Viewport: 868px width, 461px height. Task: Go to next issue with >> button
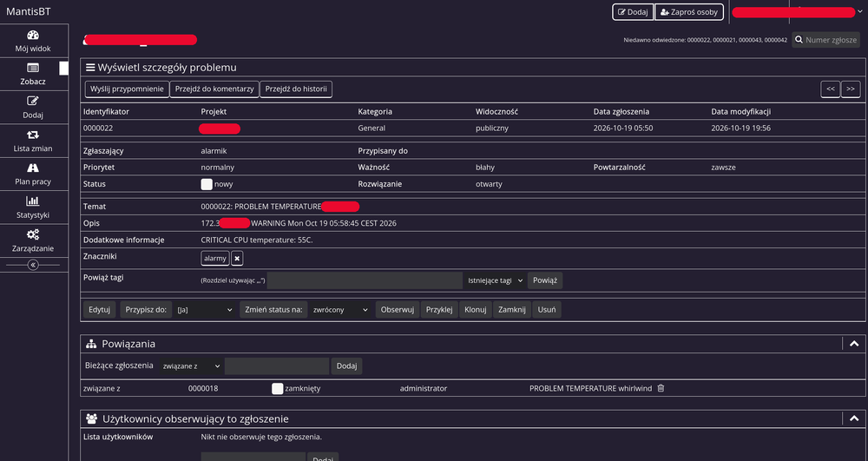point(851,89)
